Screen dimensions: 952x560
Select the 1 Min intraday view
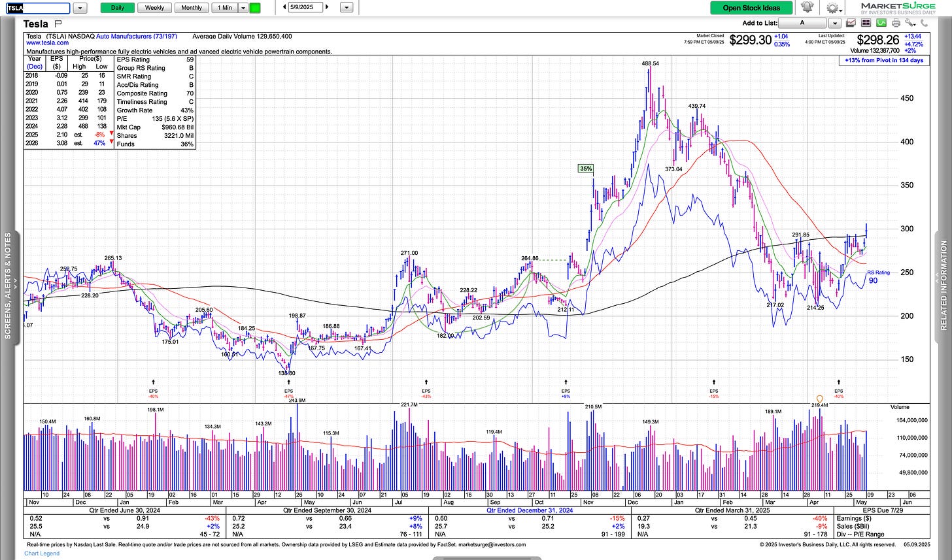pyautogui.click(x=224, y=8)
